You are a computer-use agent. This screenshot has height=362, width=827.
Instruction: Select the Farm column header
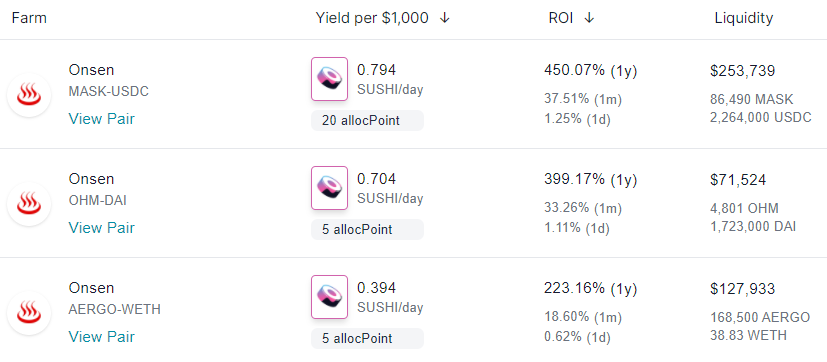pyautogui.click(x=29, y=18)
